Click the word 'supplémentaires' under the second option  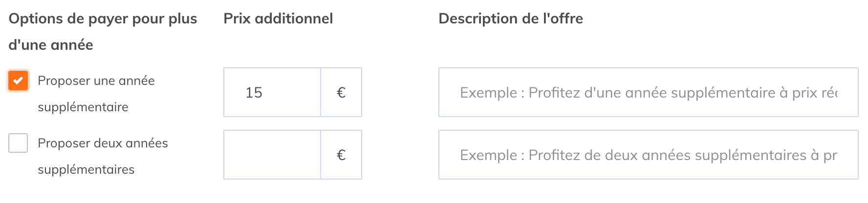(x=86, y=169)
